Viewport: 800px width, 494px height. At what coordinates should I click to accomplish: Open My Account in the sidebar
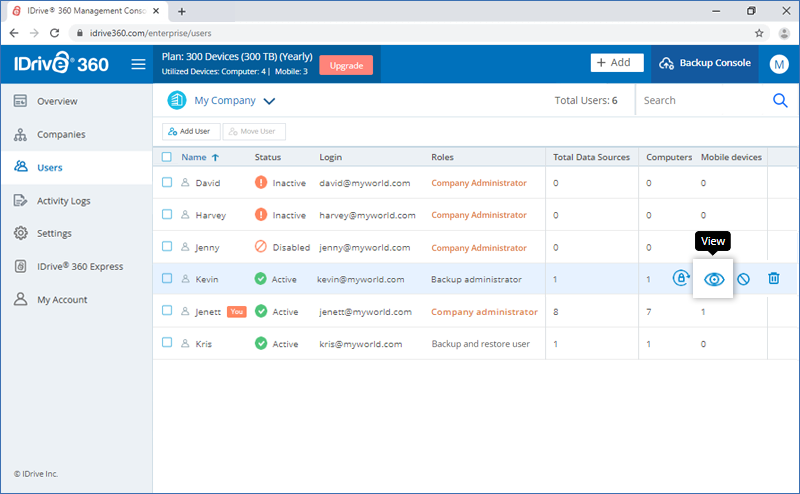coord(77,300)
